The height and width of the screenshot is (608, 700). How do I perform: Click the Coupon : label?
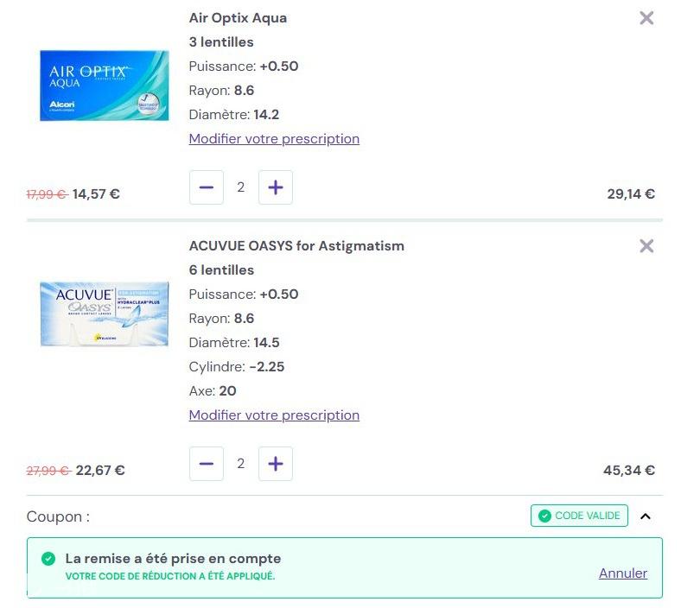(58, 516)
